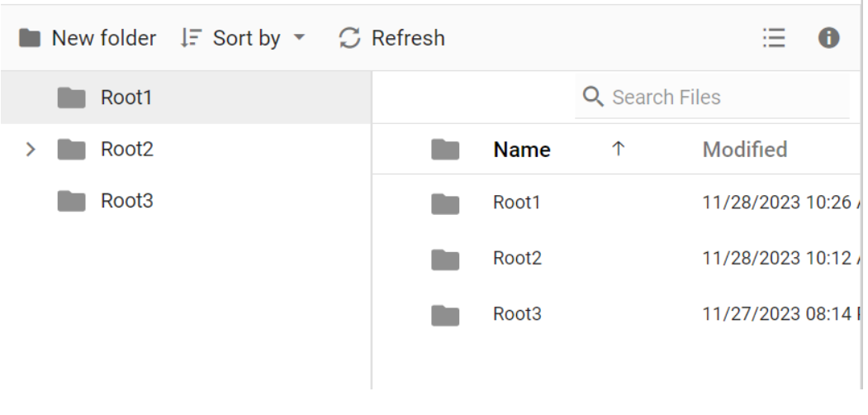Image resolution: width=868 pixels, height=415 pixels.
Task: Open file details with the info icon
Action: (828, 38)
